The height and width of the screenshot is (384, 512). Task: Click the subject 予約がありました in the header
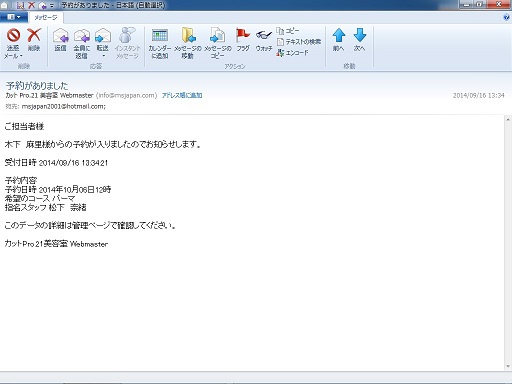tap(37, 86)
